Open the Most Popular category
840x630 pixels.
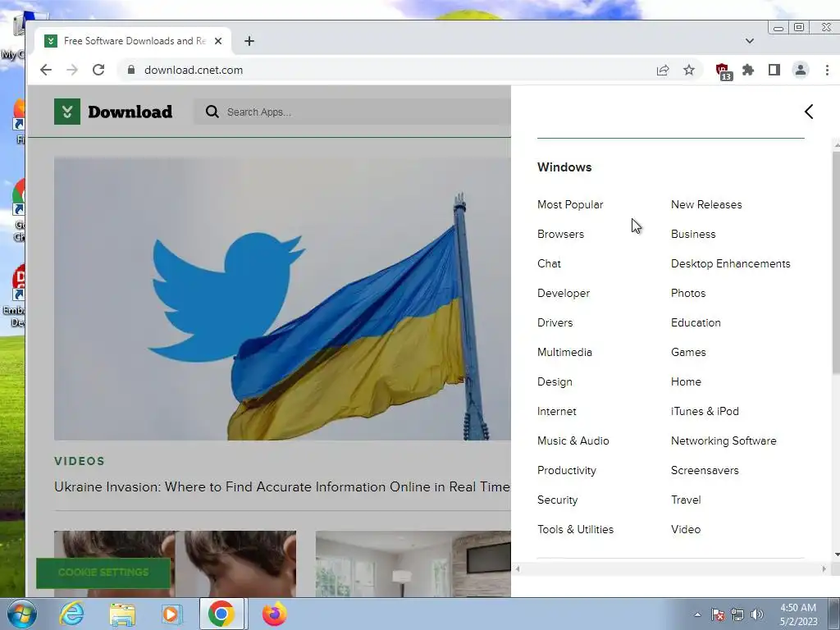tap(570, 204)
